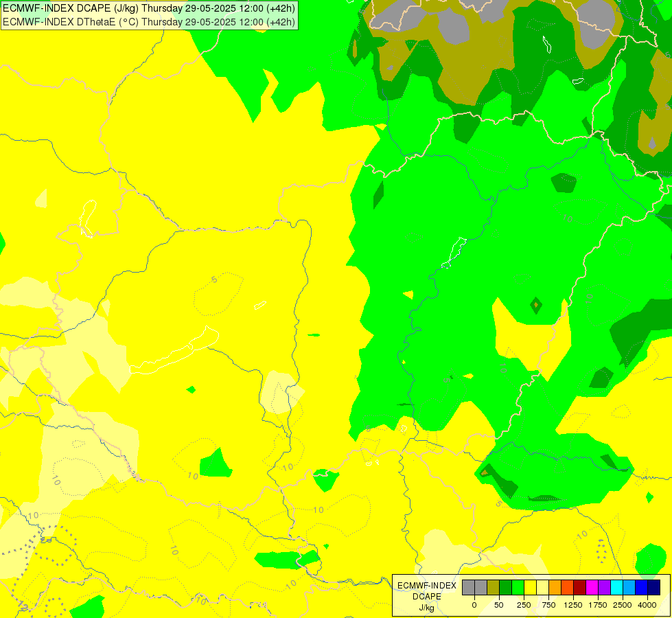Click the '12' contour label on the map

22,606
